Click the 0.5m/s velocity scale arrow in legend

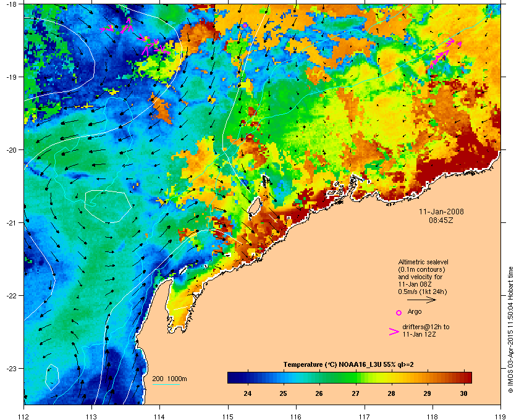tap(421, 300)
